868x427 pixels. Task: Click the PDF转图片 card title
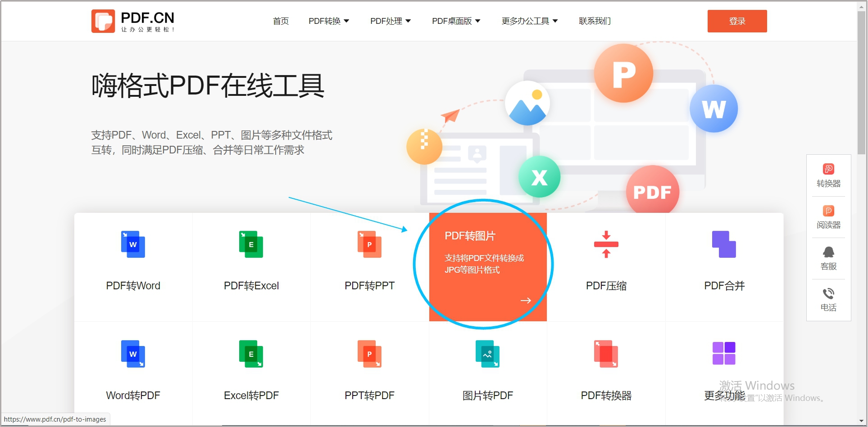pyautogui.click(x=470, y=236)
